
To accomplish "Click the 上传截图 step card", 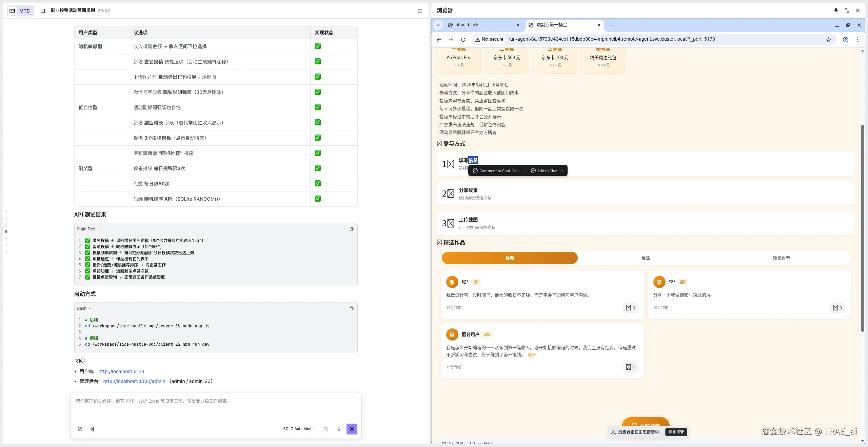I will 646,223.
